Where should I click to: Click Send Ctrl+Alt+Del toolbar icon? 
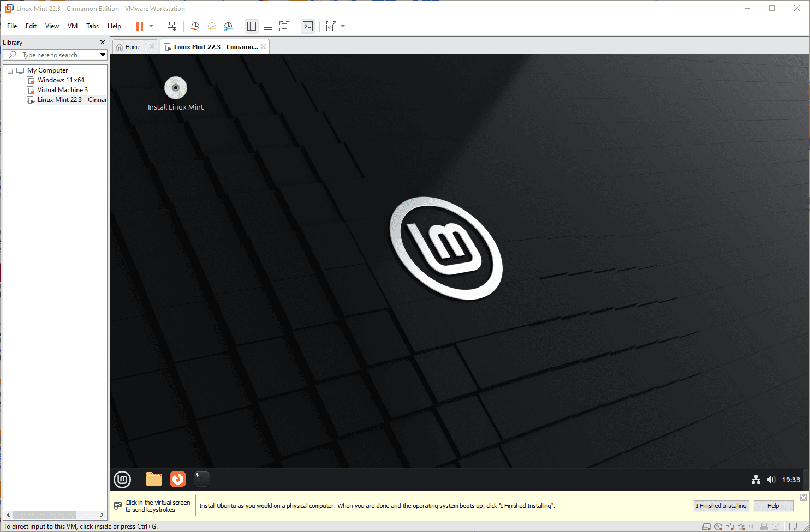(172, 26)
